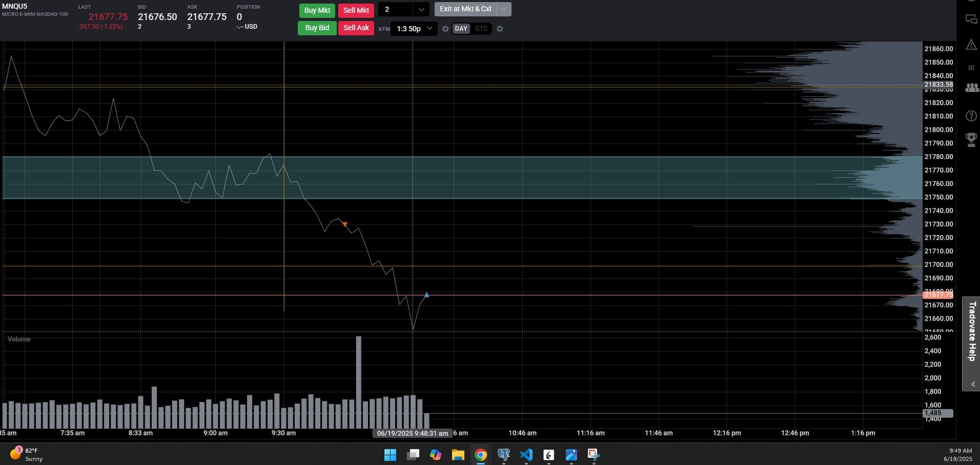
Task: Click the last price 21677.75 in red
Action: pyautogui.click(x=108, y=17)
